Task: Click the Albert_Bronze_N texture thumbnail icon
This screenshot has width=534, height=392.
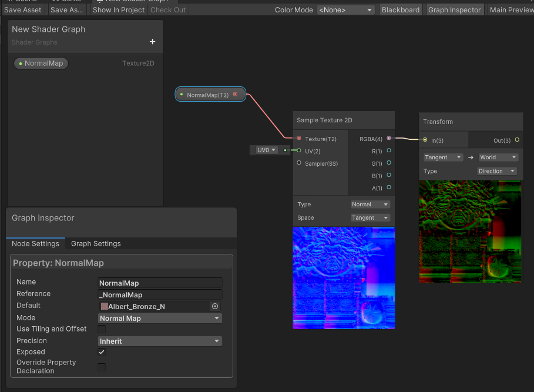Action: coord(104,306)
